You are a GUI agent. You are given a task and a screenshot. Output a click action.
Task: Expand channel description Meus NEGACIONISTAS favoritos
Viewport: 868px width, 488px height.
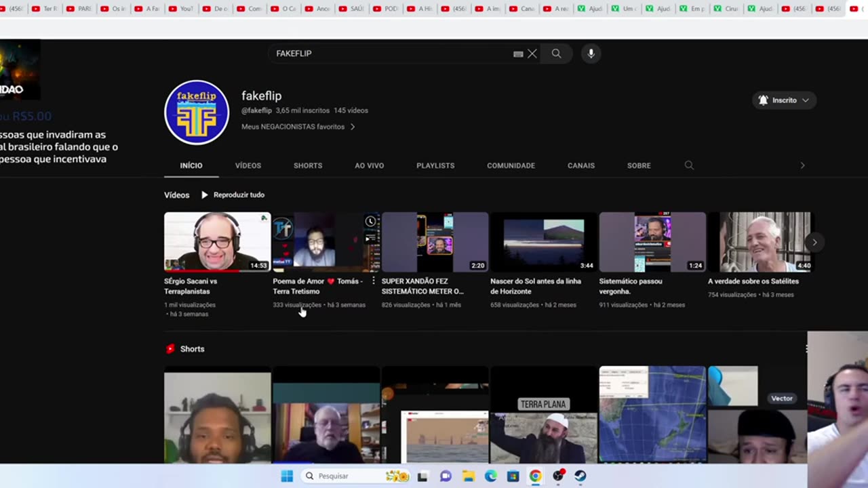coord(298,127)
